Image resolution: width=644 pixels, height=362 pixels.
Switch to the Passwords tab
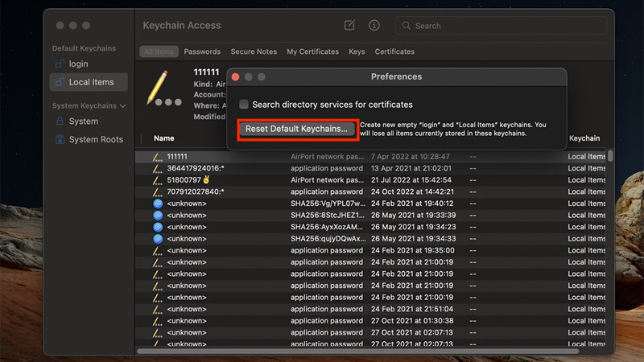[202, 51]
